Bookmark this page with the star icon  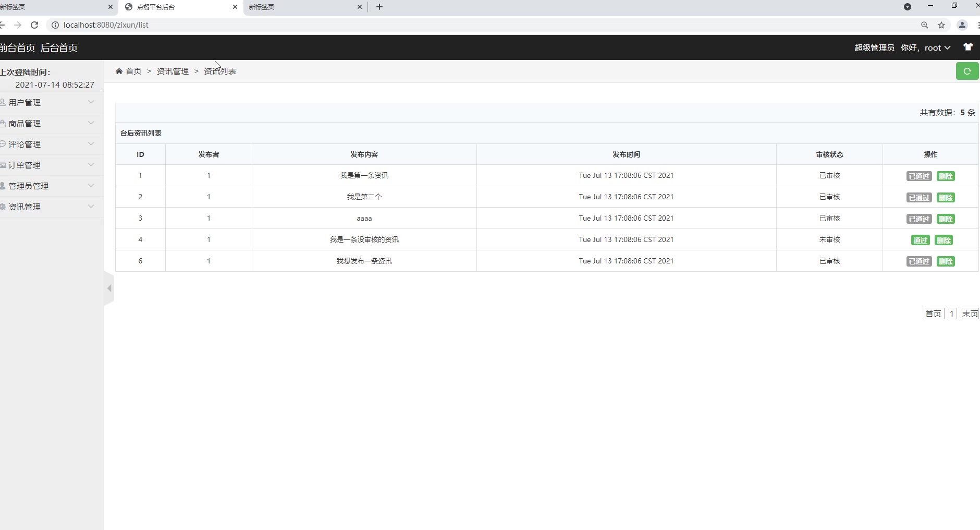click(941, 25)
